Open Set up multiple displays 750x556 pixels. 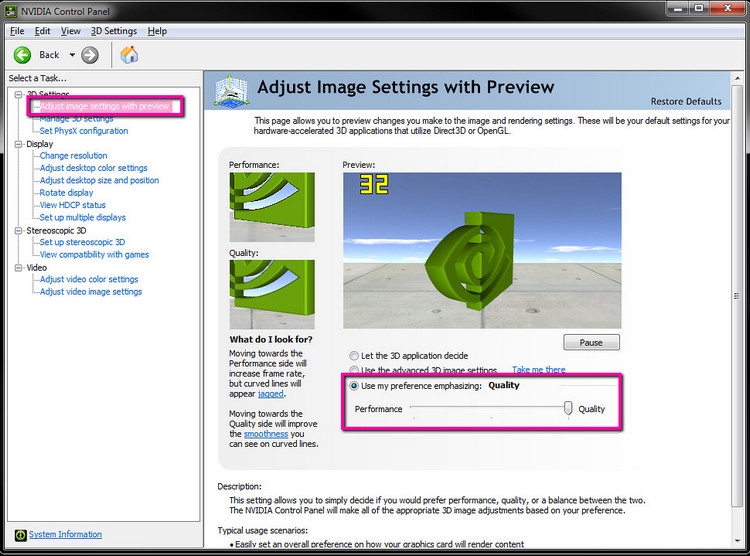click(82, 217)
